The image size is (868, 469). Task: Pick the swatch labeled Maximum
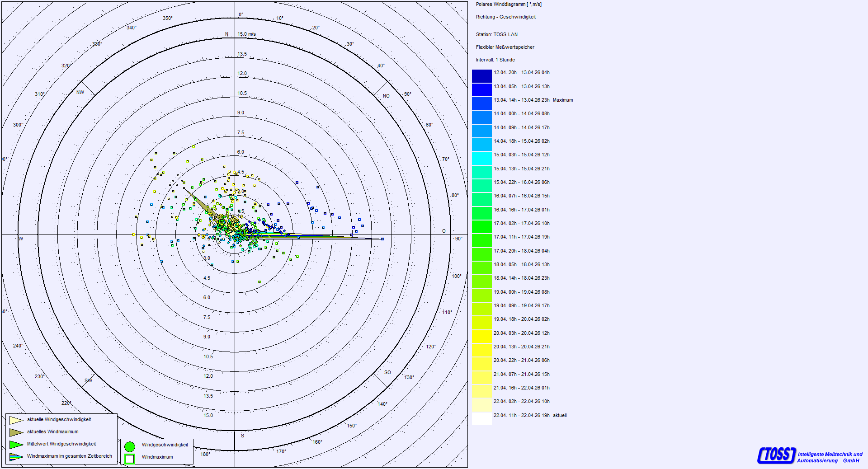[481, 103]
